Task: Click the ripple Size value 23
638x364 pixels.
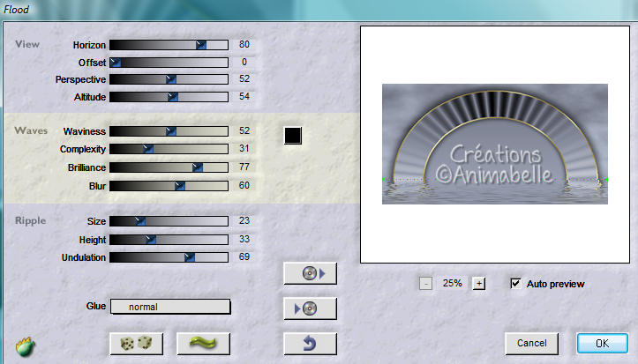Action: click(244, 220)
